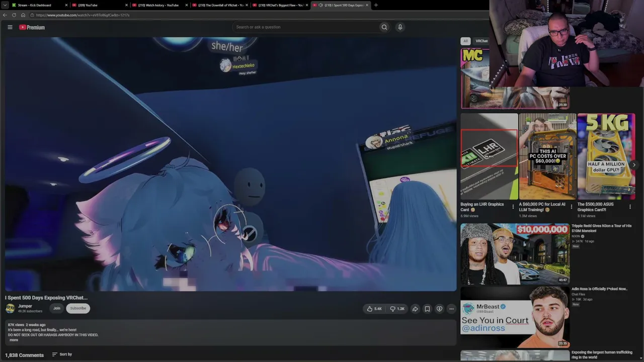This screenshot has width=644, height=362.
Task: Reload the page with refresh icon
Action: (x=14, y=15)
